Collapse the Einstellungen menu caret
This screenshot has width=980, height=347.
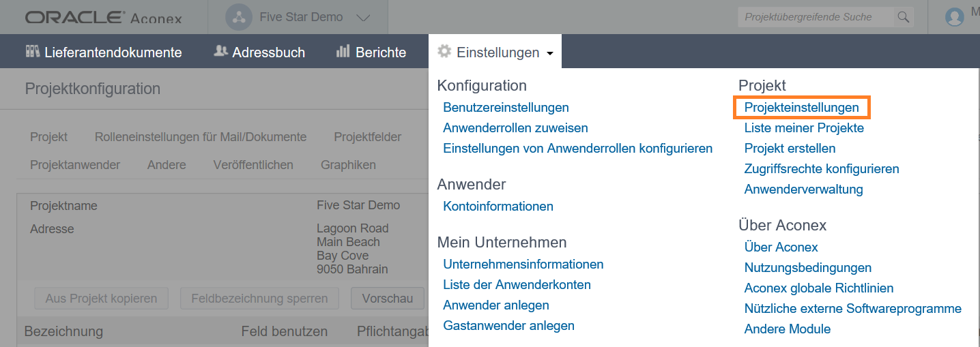550,53
